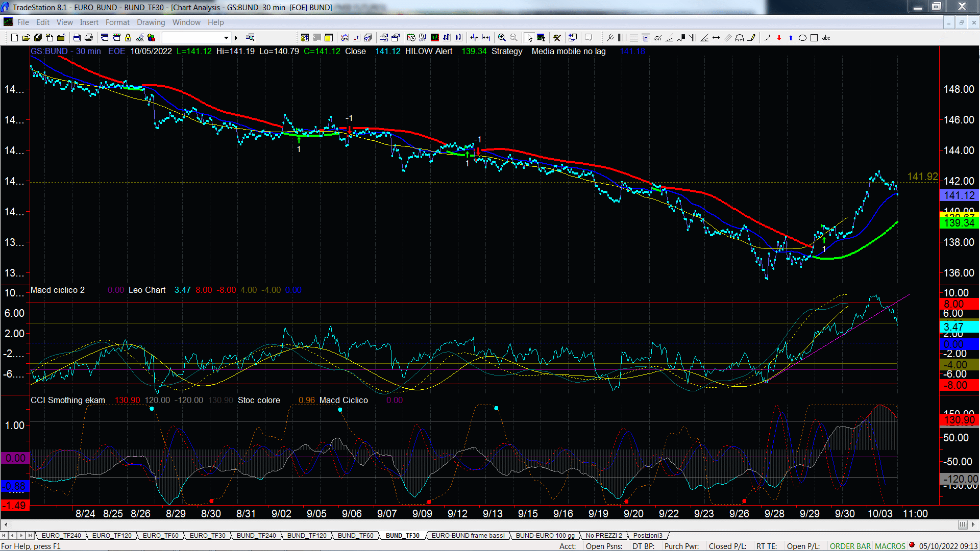Click the clock calendar toolbar icon

coord(411,38)
